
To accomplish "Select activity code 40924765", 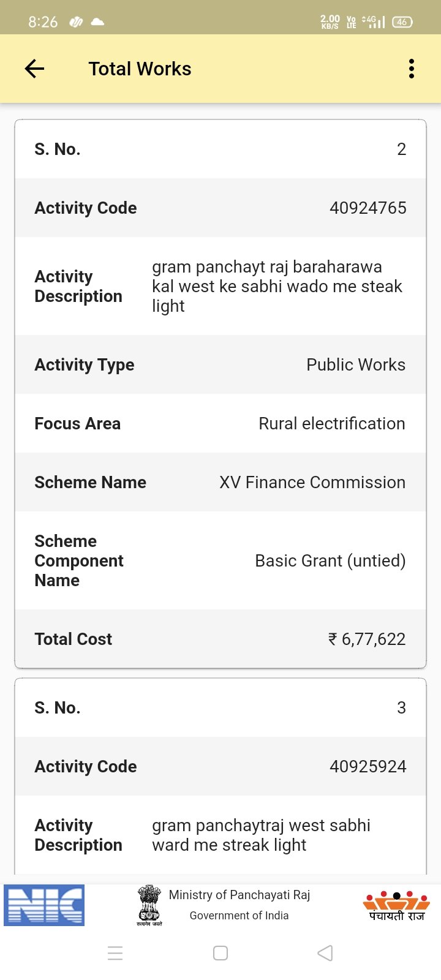I will pyautogui.click(x=367, y=208).
